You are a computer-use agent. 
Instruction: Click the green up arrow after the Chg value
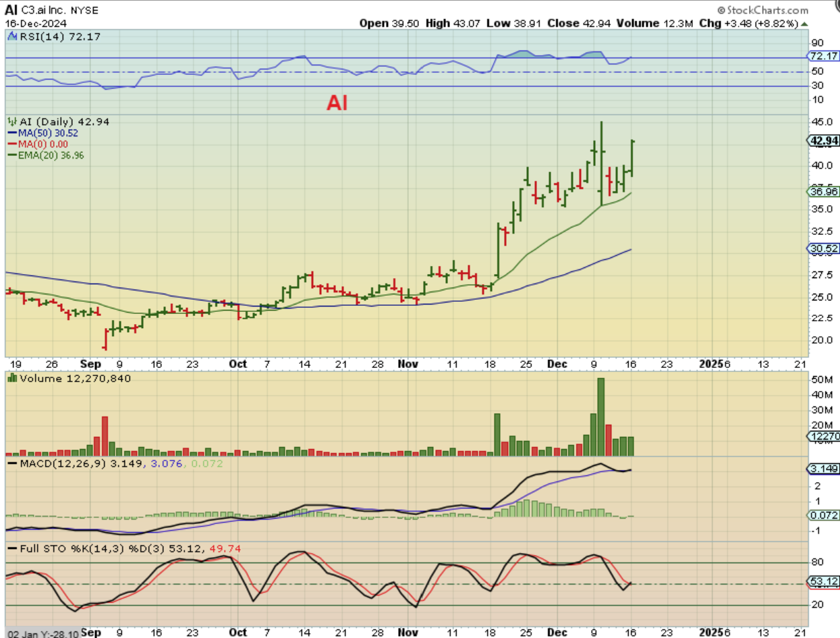click(x=804, y=23)
